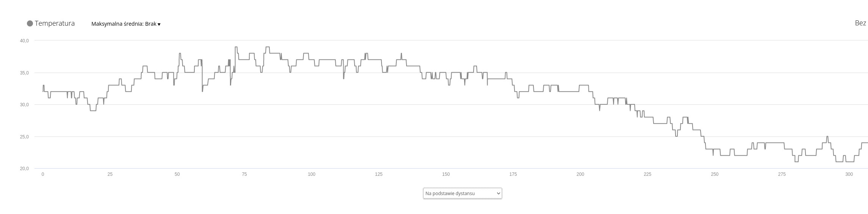Click the x-axis tick labeled 150
The width and height of the screenshot is (868, 214).
[x=446, y=174]
